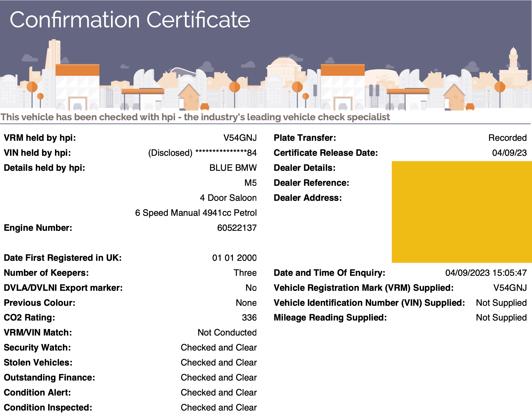
Task: Select Outstanding Finance 'Checked and Clear'
Action: [219, 378]
